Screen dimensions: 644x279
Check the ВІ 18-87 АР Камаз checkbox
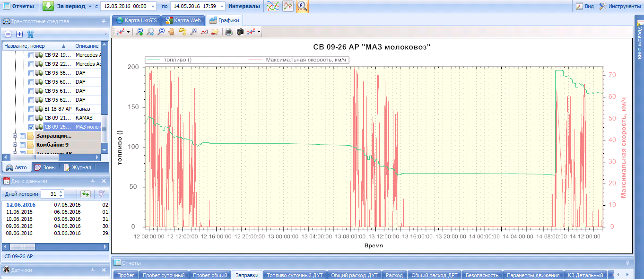click(31, 109)
